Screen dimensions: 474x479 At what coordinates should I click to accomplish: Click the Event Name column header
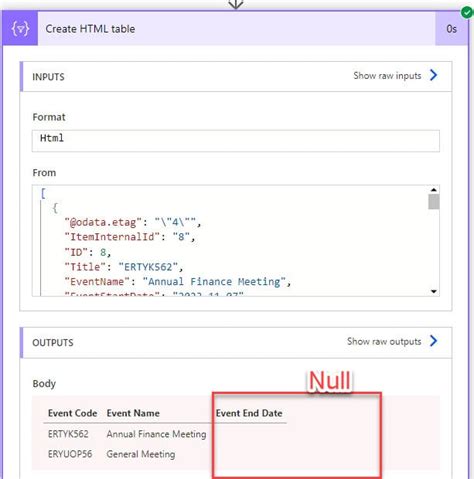pyautogui.click(x=133, y=413)
